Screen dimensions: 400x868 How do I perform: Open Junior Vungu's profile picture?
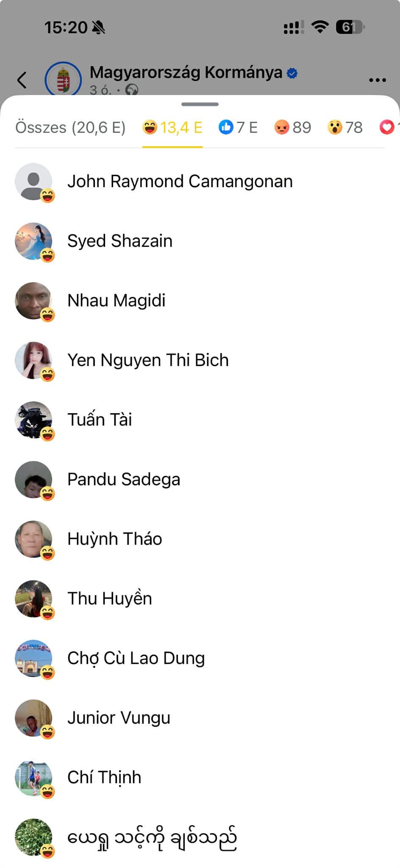pos(33,718)
